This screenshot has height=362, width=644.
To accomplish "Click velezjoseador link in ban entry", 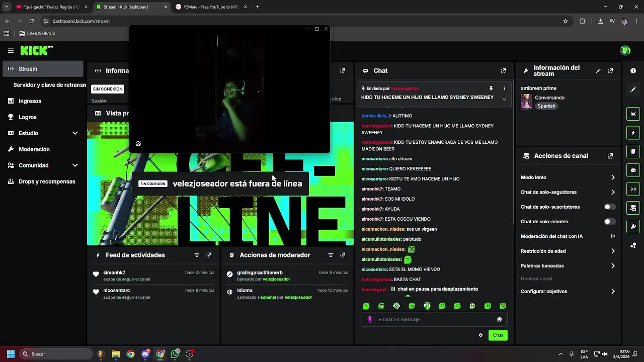I will 276,279.
